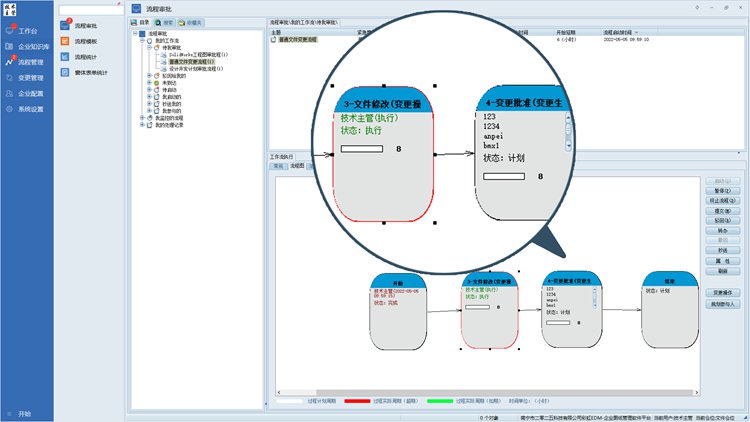This screenshot has height=422, width=750.
Task: Click the 刷新 button
Action: click(x=722, y=271)
